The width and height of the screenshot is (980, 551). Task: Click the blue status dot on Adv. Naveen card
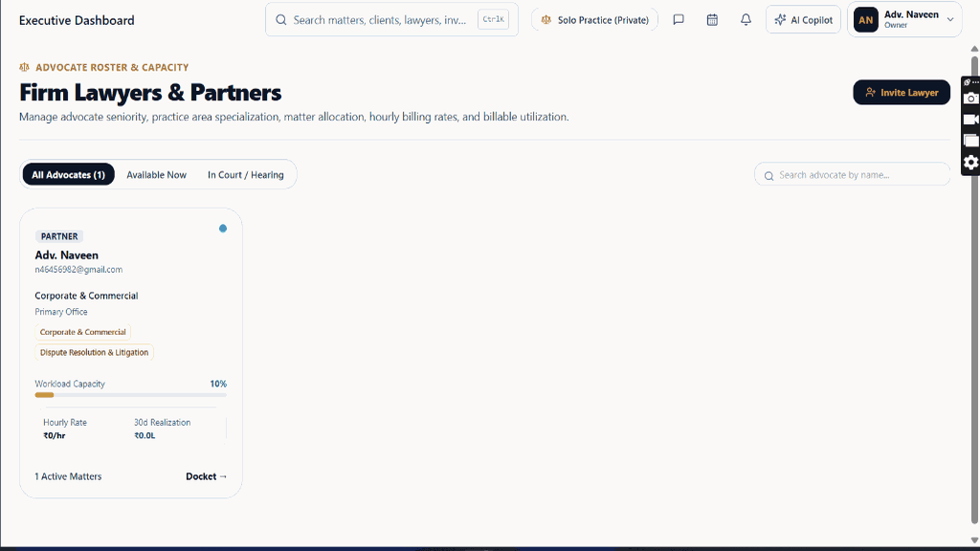coord(222,229)
